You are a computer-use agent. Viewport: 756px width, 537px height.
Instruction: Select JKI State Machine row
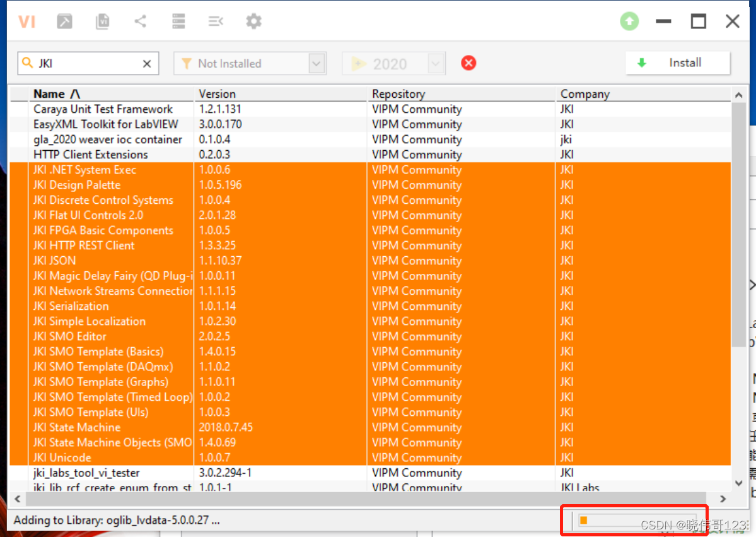point(370,427)
